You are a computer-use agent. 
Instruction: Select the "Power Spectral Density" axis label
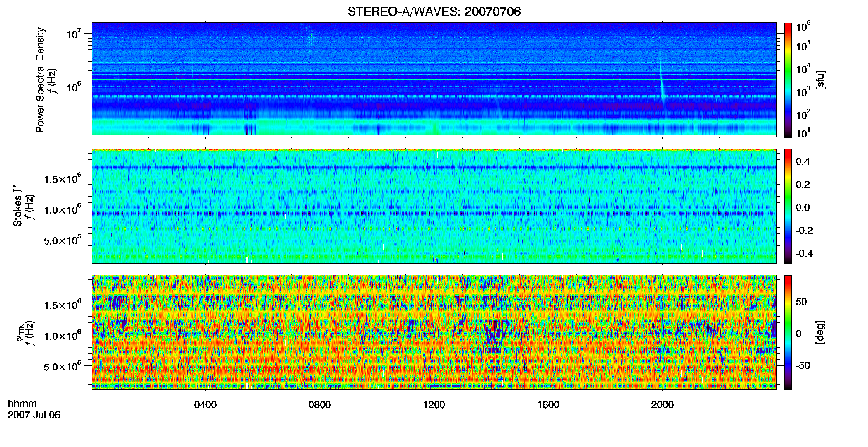coord(40,80)
